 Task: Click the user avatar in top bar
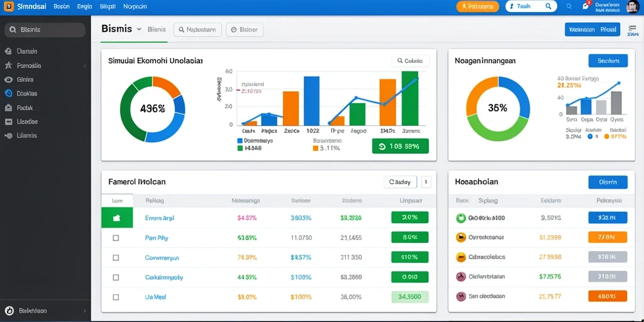point(633,6)
